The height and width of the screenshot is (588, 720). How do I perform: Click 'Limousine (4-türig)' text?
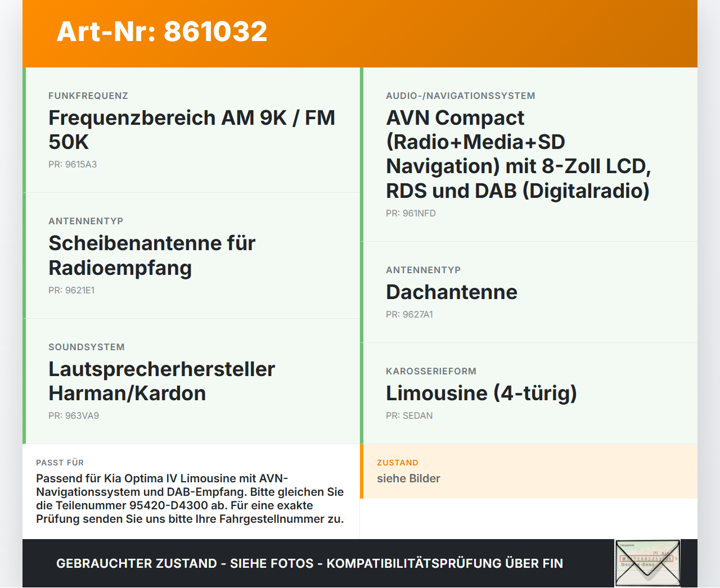point(481,393)
